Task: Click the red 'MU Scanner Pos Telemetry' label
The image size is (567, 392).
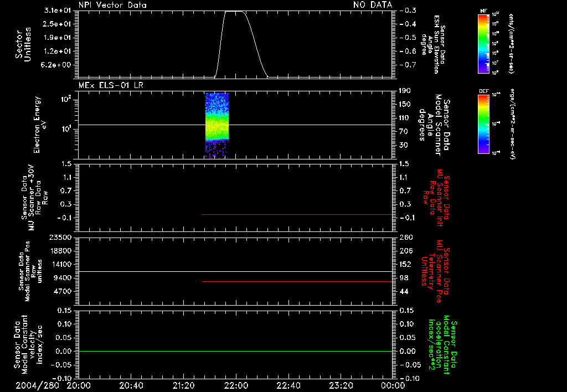Action: [435, 271]
